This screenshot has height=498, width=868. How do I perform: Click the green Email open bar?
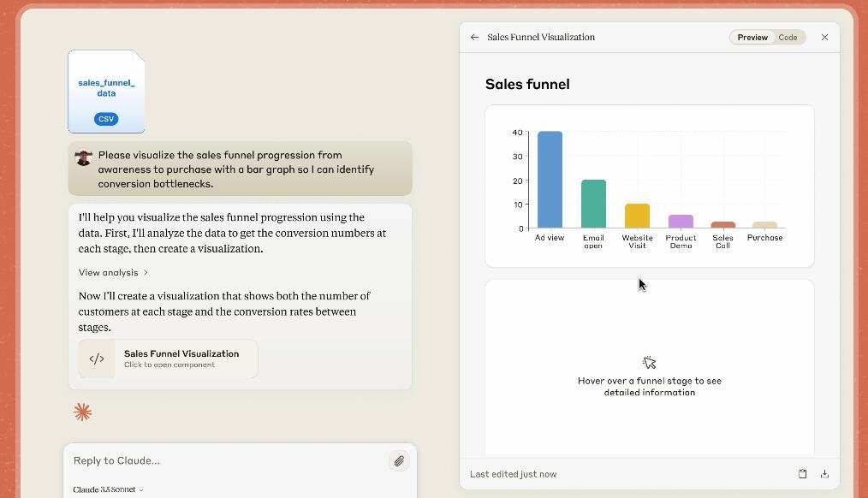pos(593,204)
